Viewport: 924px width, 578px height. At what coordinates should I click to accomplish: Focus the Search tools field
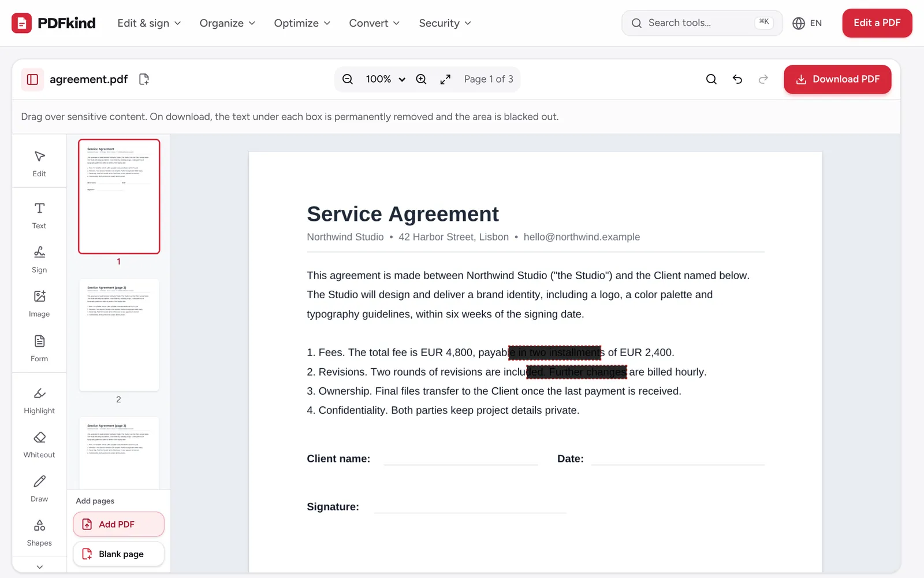702,23
